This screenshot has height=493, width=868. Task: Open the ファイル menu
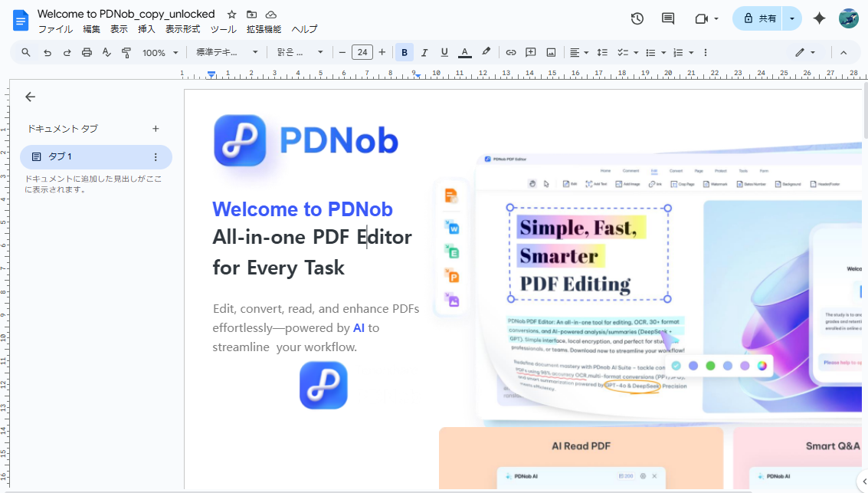click(x=55, y=29)
